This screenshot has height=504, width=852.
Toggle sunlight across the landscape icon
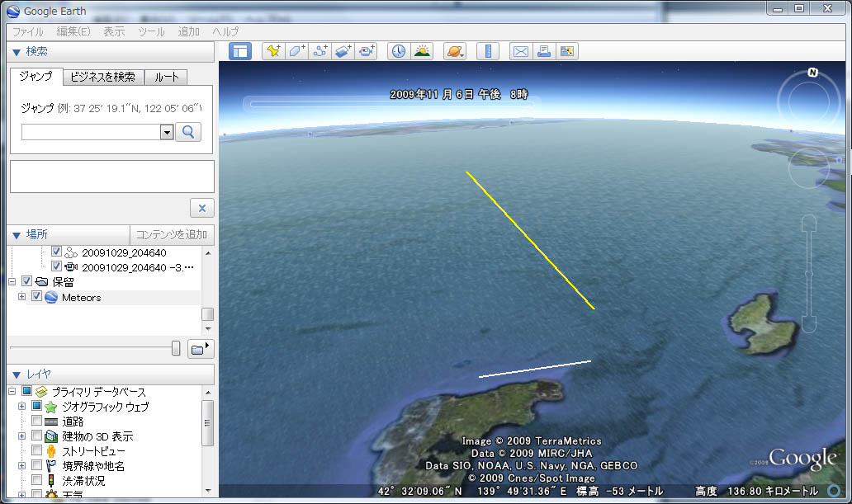coord(422,51)
